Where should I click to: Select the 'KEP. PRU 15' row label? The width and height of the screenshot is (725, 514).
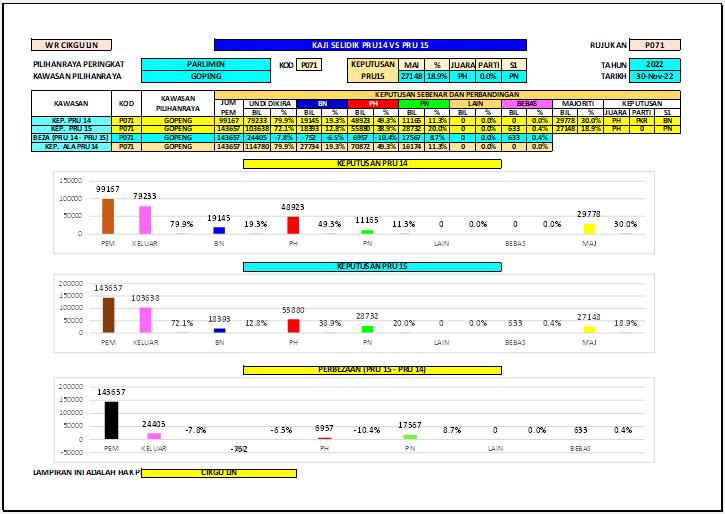pos(71,129)
